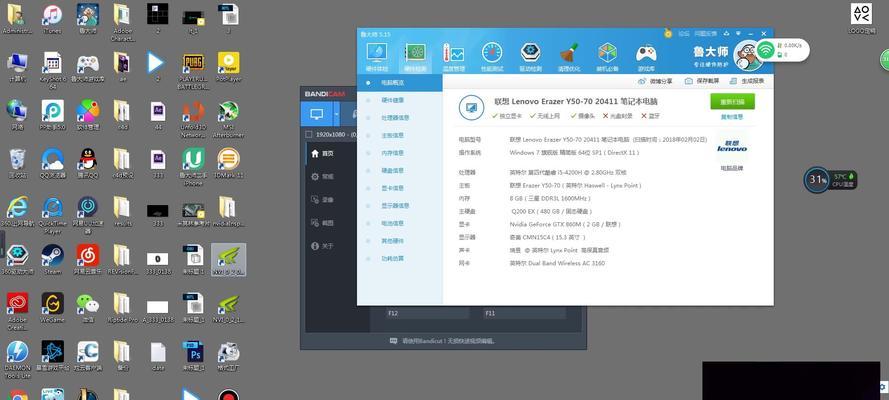
Task: Select the 硬件检测 hardware detection icon
Action: pyautogui.click(x=415, y=56)
